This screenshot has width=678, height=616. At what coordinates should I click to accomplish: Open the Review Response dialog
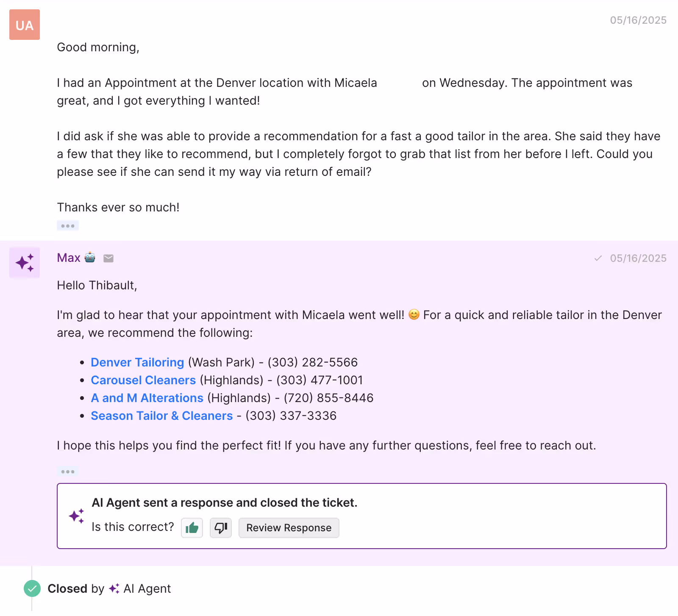(x=289, y=528)
